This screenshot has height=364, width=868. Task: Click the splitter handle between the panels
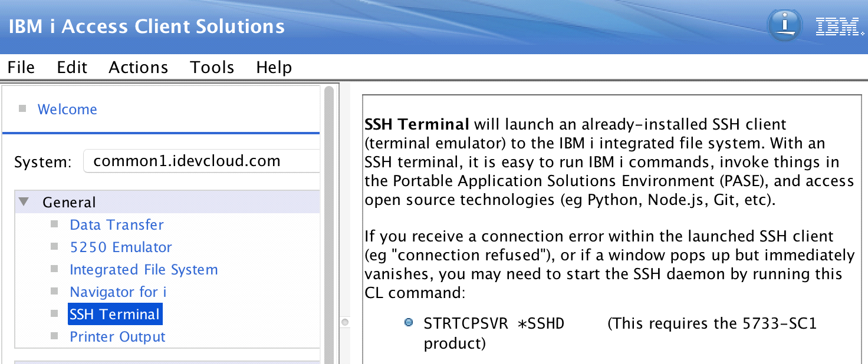[x=345, y=322]
